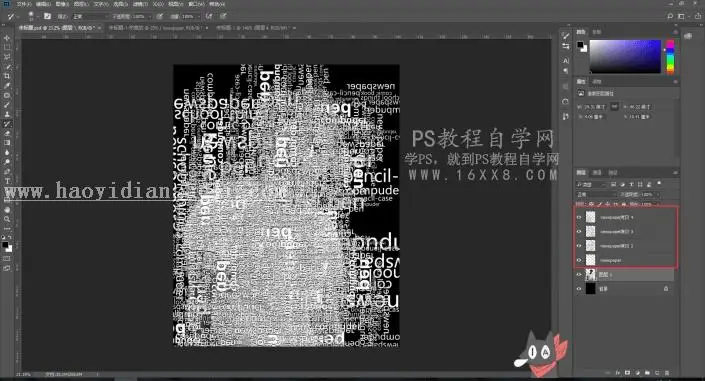Select the Dodge tool
Screen dimensions: 705x381
[7, 162]
